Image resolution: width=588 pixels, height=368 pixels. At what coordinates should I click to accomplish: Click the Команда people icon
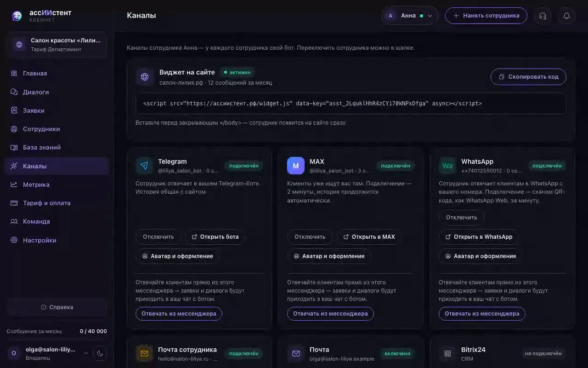click(14, 221)
